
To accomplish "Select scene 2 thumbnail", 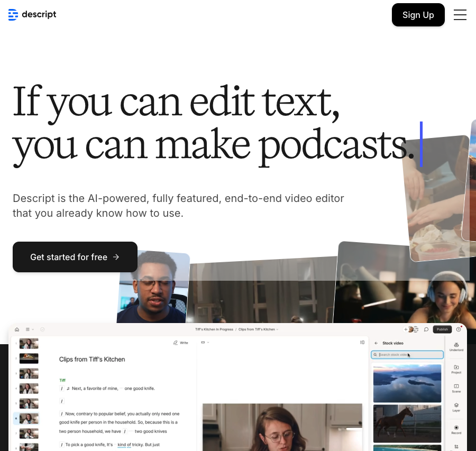I will point(29,358).
